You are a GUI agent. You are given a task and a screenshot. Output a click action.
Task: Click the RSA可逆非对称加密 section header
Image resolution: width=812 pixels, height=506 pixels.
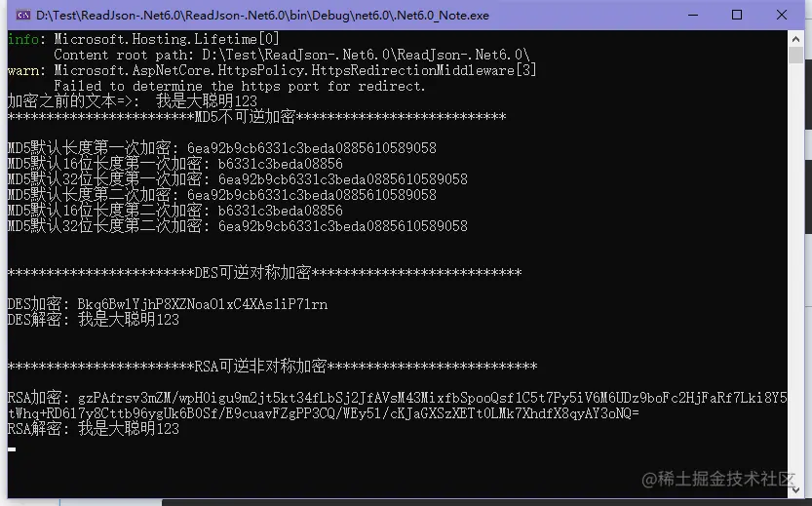(x=272, y=367)
